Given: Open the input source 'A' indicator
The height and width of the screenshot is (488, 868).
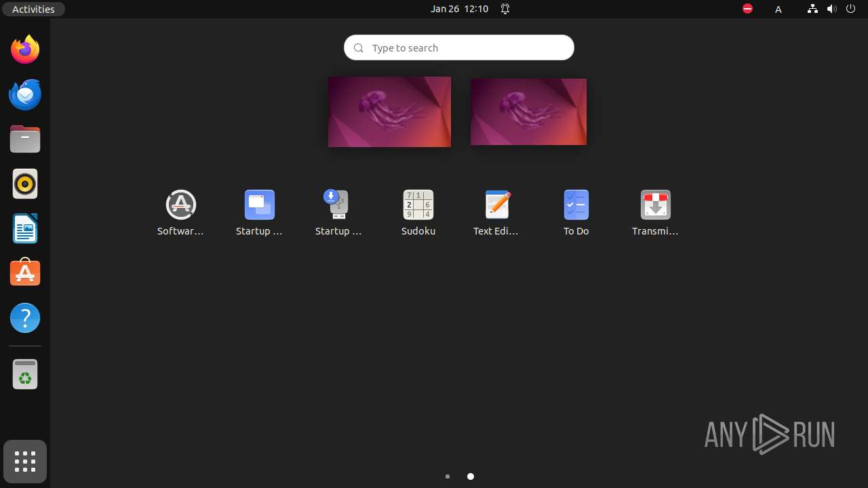Looking at the screenshot, I should click(778, 9).
